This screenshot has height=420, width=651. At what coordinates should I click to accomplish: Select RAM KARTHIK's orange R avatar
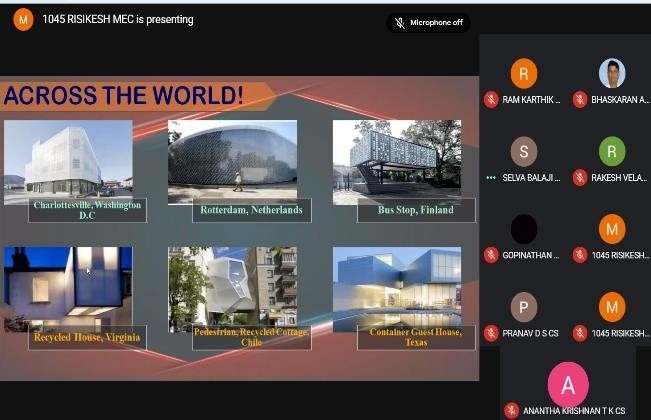[x=524, y=74]
